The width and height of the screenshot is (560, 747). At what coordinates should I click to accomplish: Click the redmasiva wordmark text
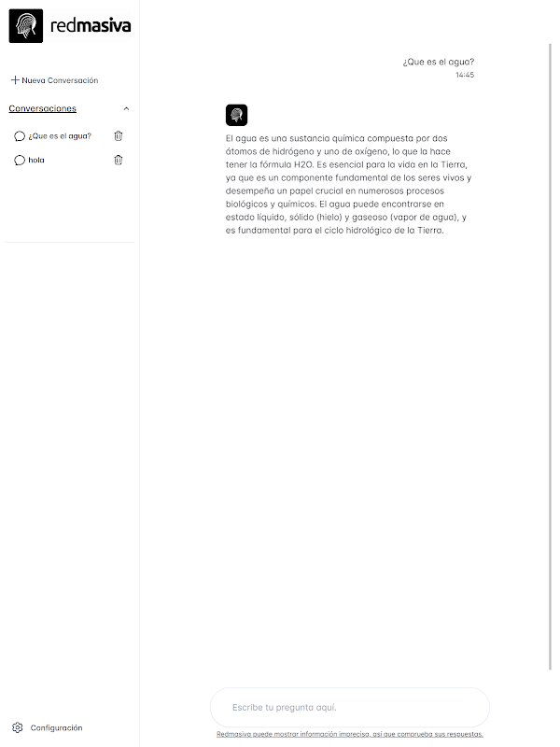(91, 26)
